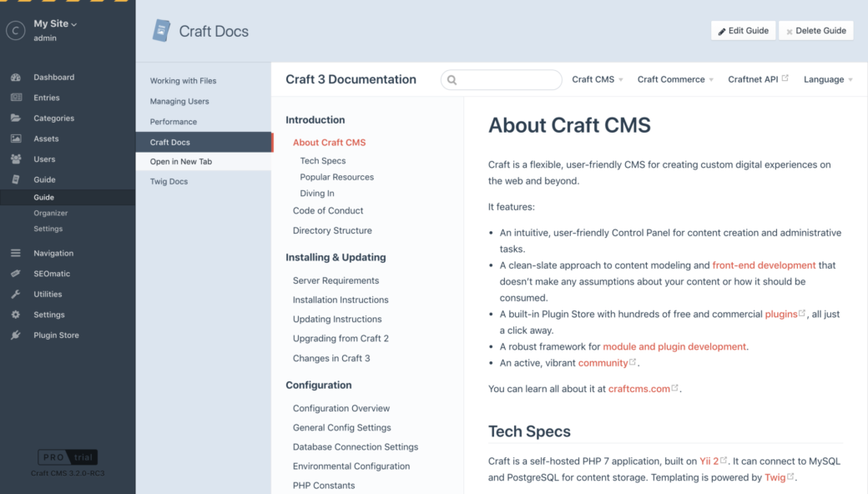
Task: Click external link icon after Twig
Action: click(x=790, y=476)
